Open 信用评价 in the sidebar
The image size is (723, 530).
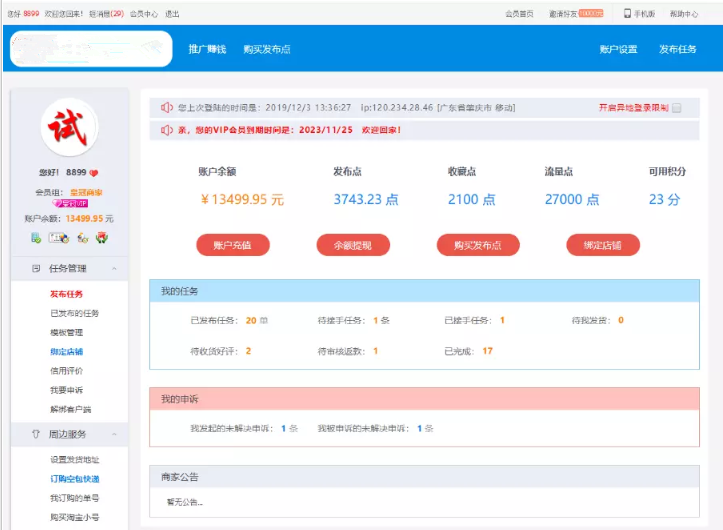click(66, 371)
